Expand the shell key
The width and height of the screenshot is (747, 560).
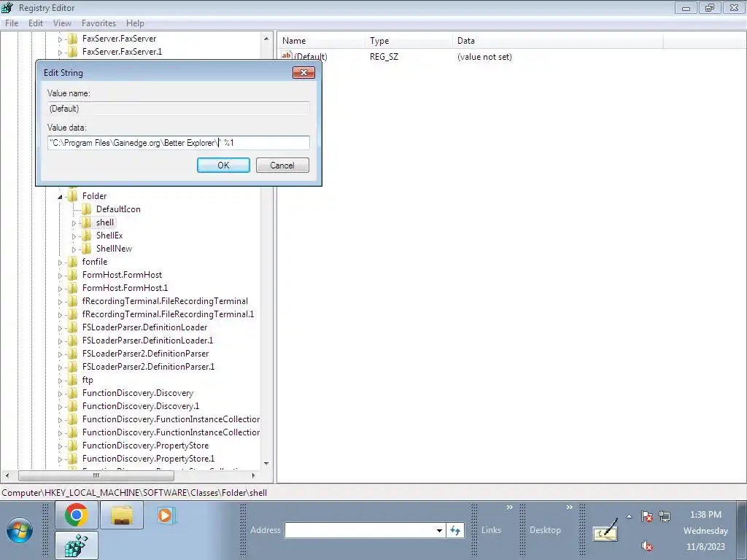(x=74, y=223)
